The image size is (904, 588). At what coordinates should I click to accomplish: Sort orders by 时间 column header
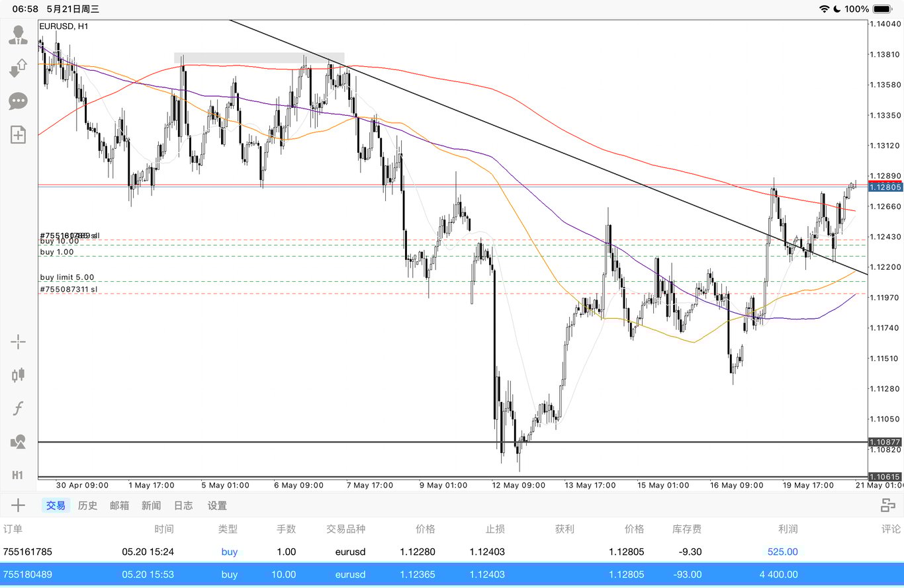[x=164, y=529]
